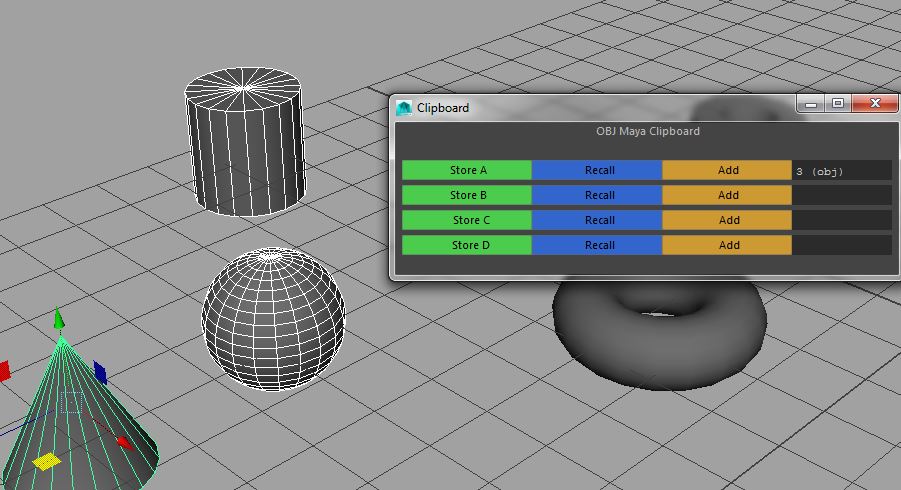Screen dimensions: 901x490
Task: Minimize the Clipboard window
Action: click(x=811, y=104)
